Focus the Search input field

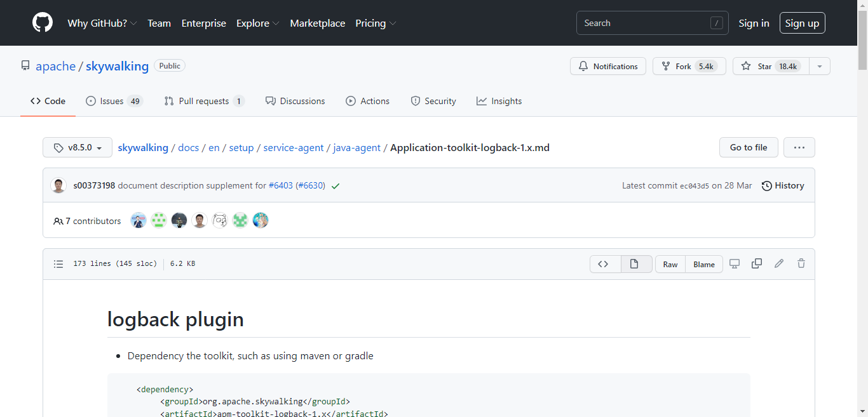coord(653,23)
